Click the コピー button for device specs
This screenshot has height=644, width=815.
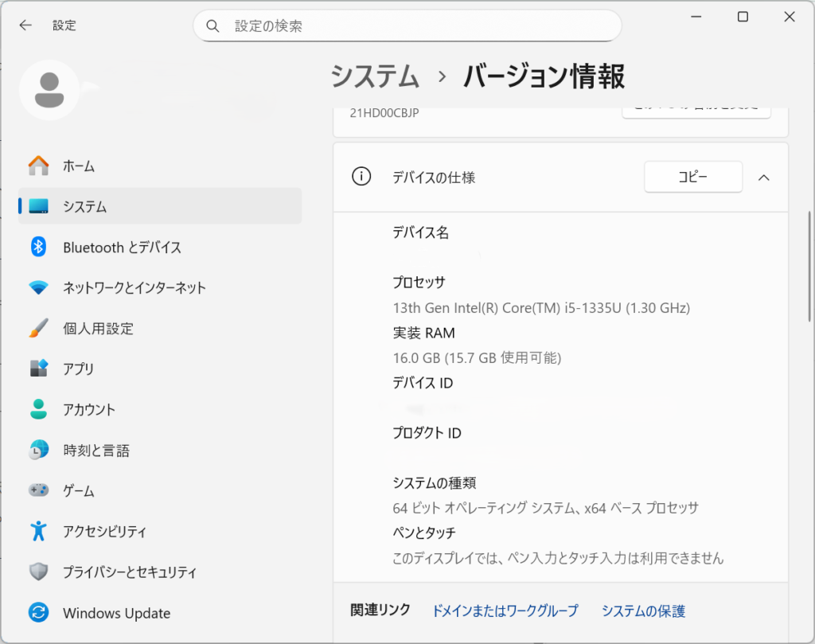tap(692, 178)
